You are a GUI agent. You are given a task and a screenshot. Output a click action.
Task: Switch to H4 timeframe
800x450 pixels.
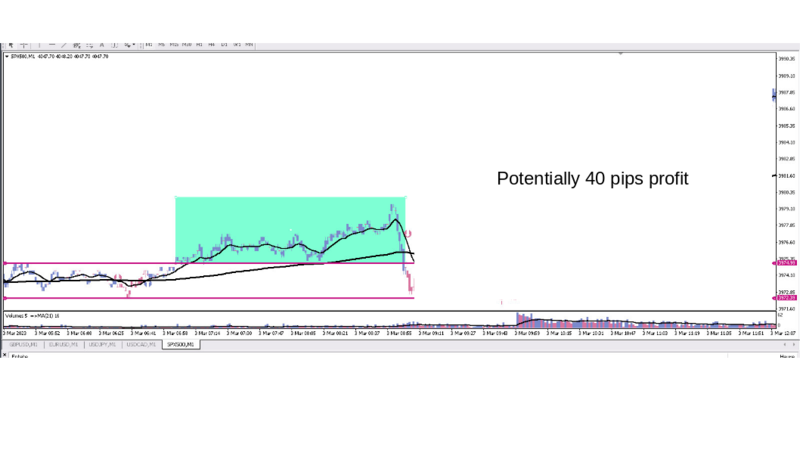click(211, 45)
